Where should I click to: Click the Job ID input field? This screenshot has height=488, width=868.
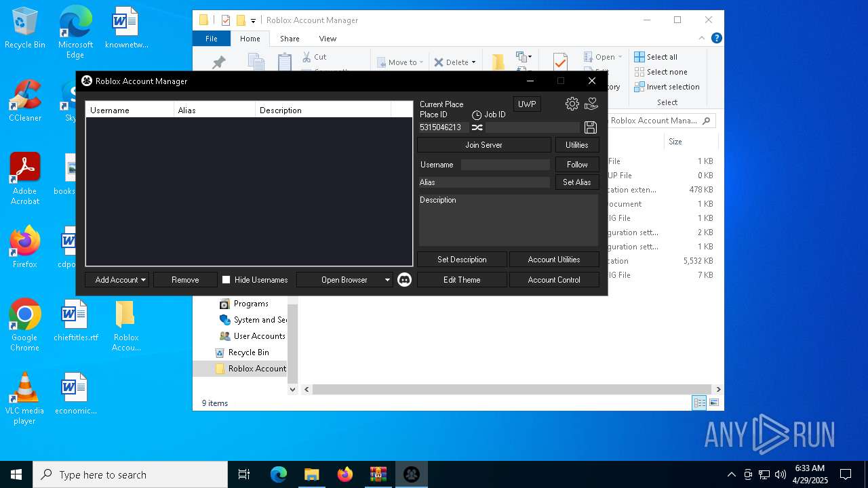533,127
